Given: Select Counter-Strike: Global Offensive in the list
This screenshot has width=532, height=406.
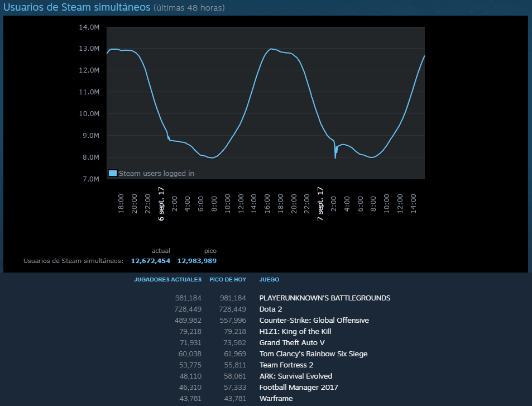Looking at the screenshot, I should coord(314,321).
